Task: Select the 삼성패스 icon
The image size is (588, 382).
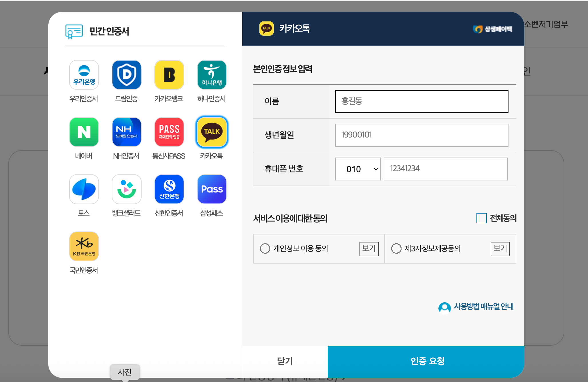Action: [x=212, y=189]
